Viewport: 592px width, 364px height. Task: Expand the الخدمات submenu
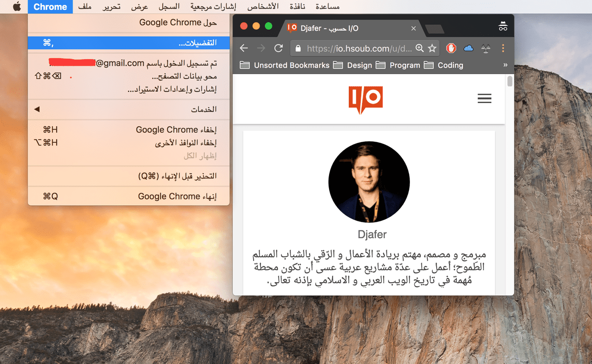tap(127, 109)
